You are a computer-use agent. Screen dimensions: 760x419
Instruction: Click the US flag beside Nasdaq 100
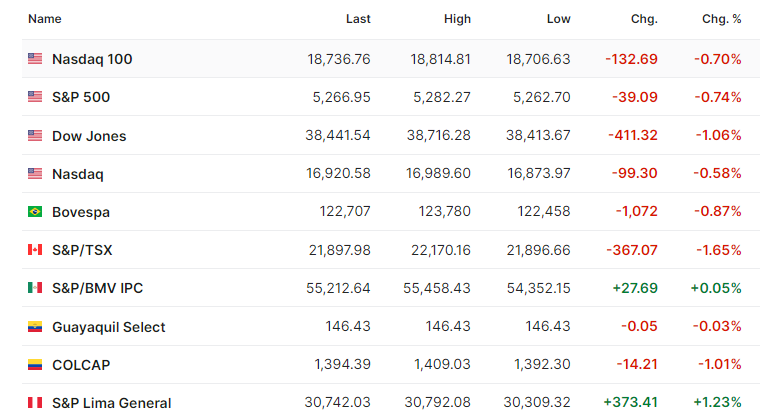click(35, 59)
